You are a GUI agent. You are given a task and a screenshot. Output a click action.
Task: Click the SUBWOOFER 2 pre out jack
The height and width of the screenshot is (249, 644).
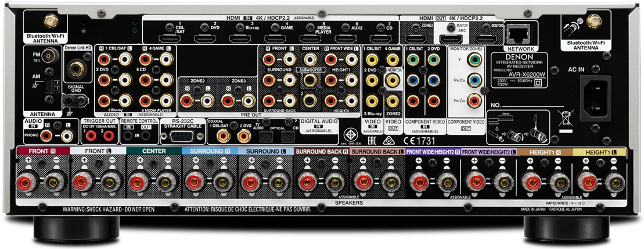(310, 100)
